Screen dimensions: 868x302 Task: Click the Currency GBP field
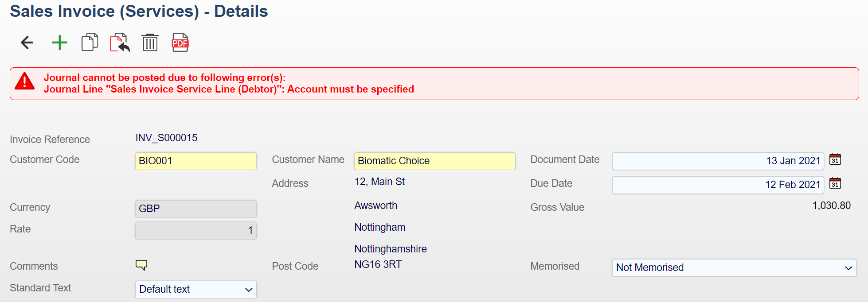(x=195, y=209)
